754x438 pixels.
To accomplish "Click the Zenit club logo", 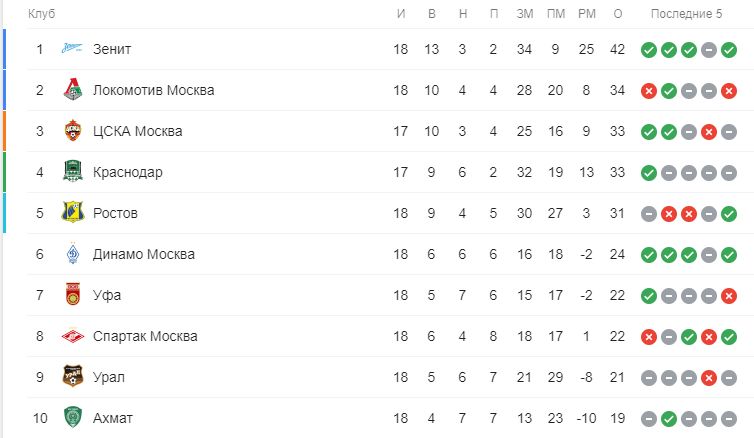I will [x=73, y=49].
